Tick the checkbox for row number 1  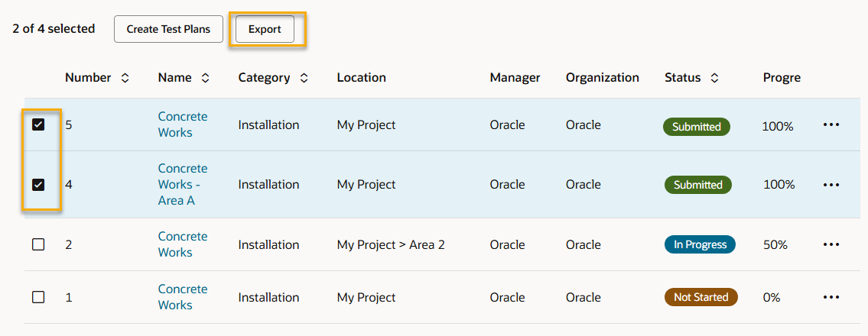tap(38, 297)
